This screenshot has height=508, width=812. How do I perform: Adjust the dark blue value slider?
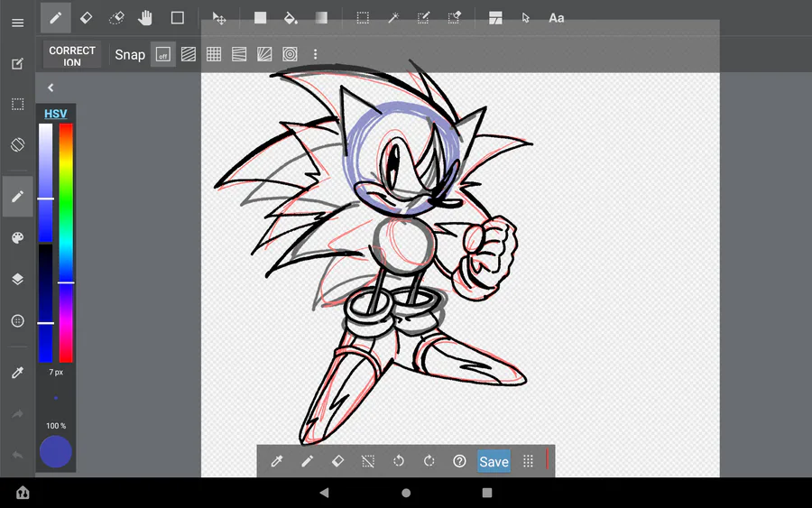click(46, 303)
